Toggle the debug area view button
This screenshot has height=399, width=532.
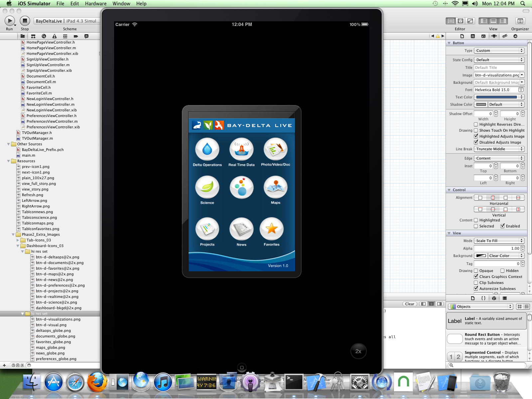493,21
